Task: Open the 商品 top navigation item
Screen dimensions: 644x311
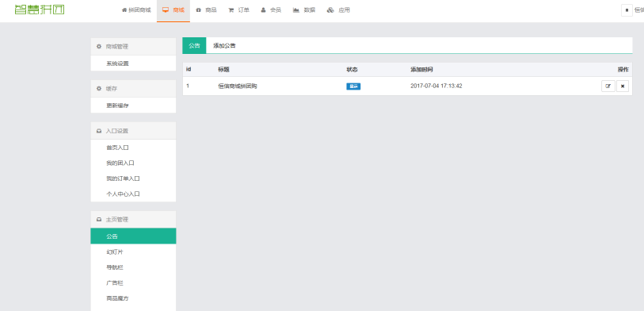Action: [206, 10]
